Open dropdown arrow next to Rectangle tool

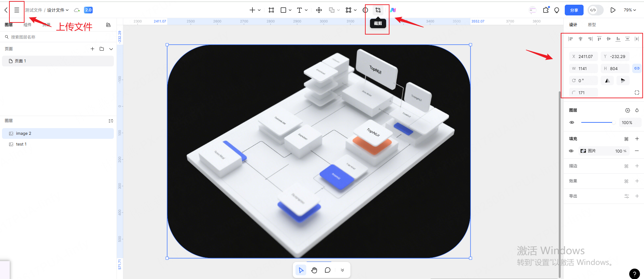tap(290, 10)
